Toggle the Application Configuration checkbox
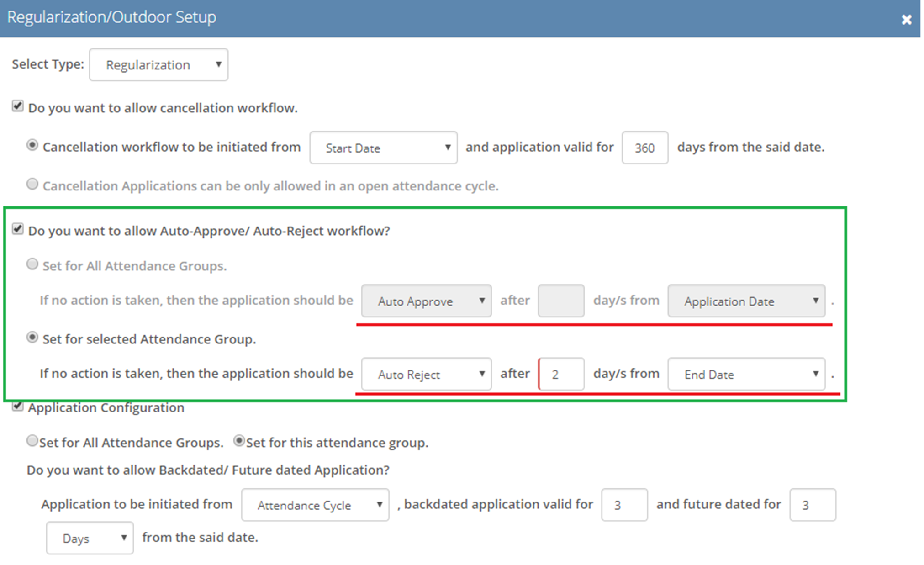This screenshot has width=924, height=565. 17,406
